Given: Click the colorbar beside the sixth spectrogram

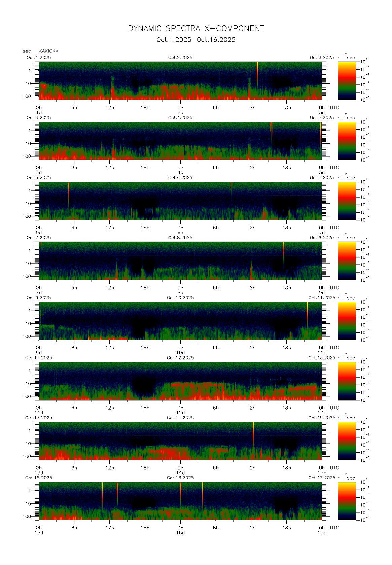Looking at the screenshot, I should coord(347,381).
